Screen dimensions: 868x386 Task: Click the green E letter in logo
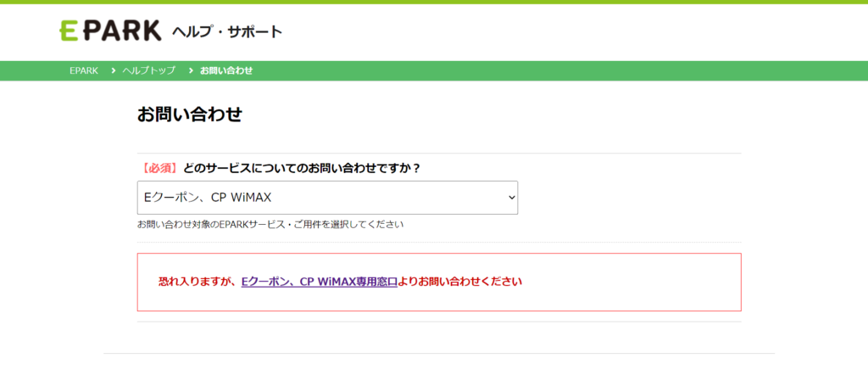(68, 31)
